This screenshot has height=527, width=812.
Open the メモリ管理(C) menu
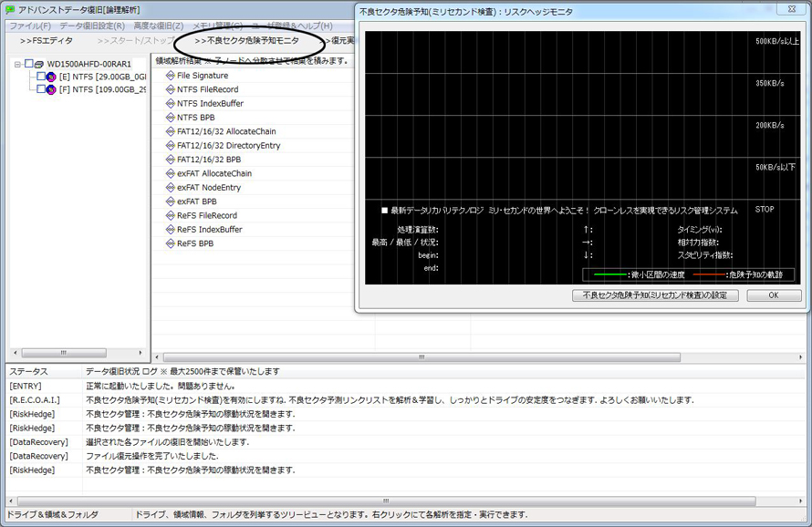tap(217, 26)
